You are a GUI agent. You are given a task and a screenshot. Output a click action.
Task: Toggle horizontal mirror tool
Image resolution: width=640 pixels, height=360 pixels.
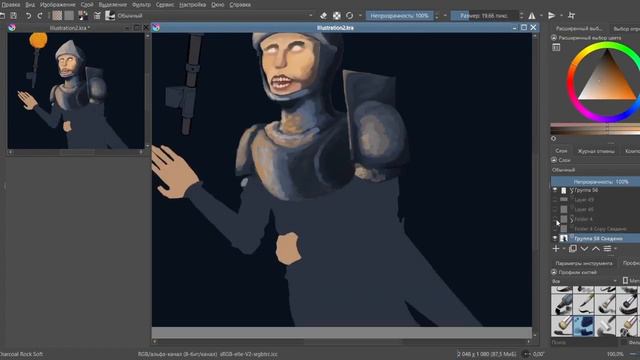pos(532,16)
